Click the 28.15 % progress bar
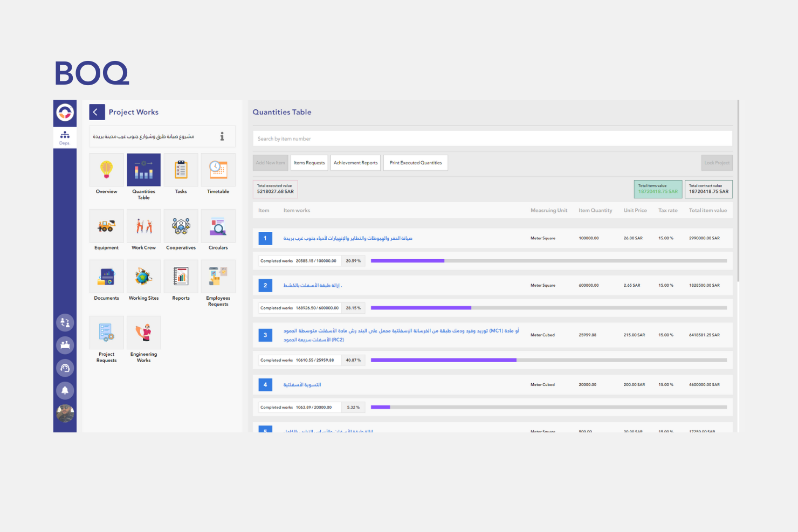The image size is (798, 532). point(549,308)
